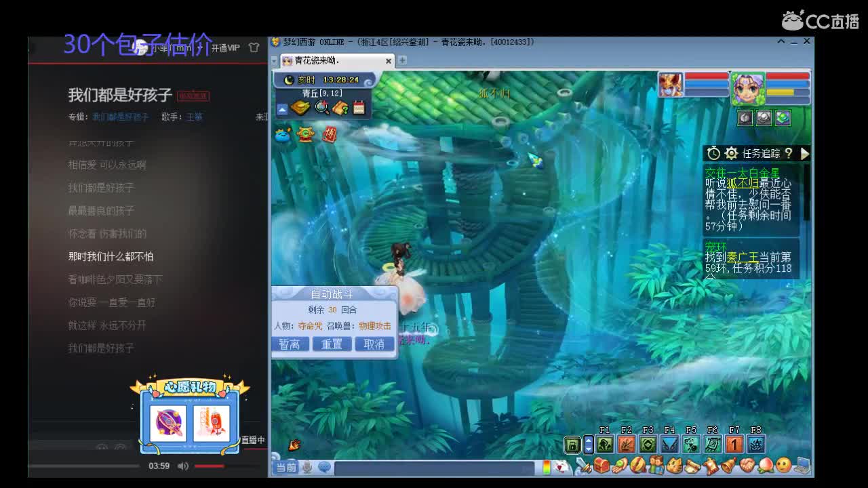Open the scroll quest icon
The image size is (868, 488).
[692, 466]
